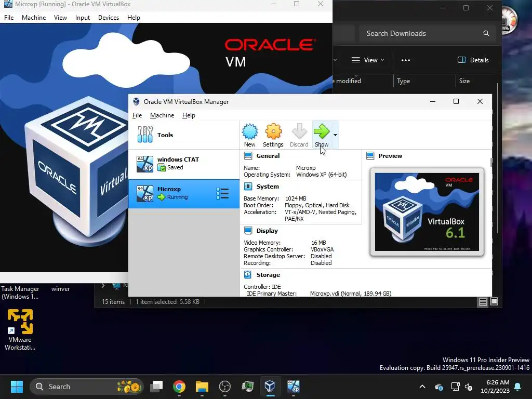This screenshot has height=399, width=532.
Task: Click the General section monitor icon
Action: tap(248, 156)
